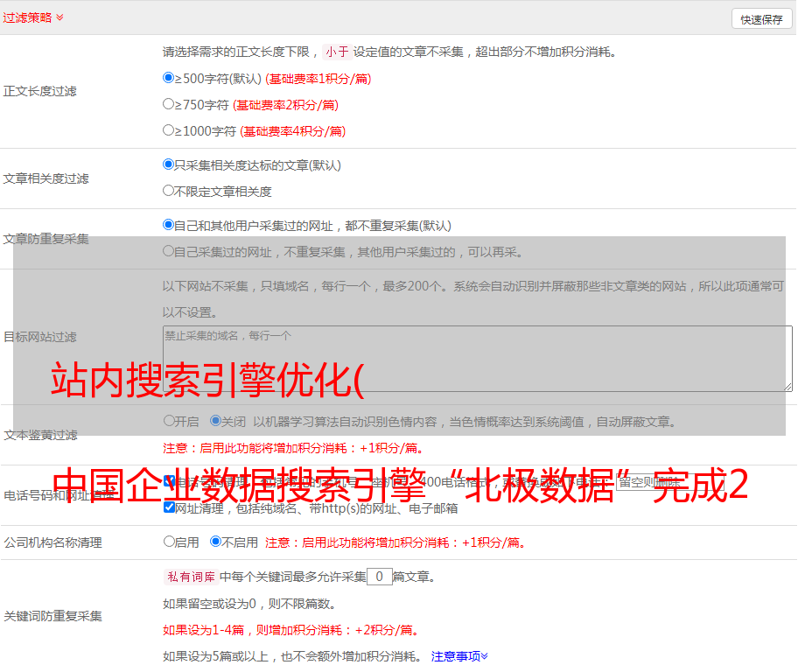Select 自己采集过的网址不重复采集 option

(168, 251)
